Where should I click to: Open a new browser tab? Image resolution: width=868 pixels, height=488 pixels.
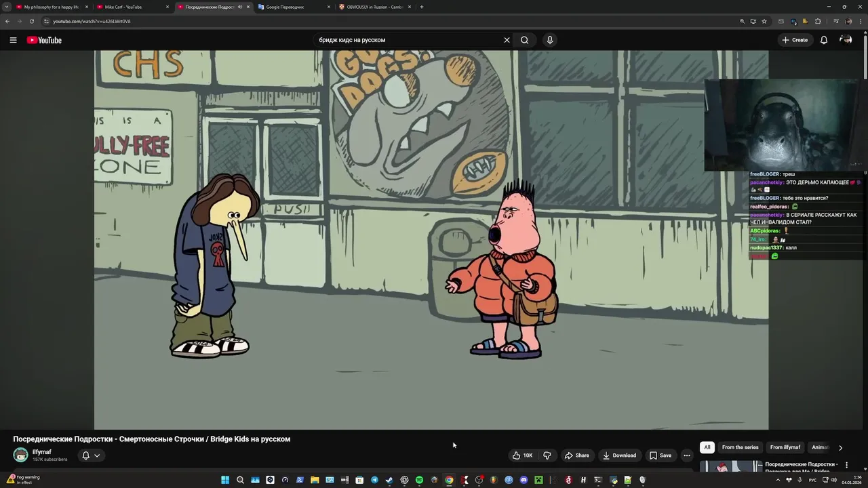(422, 7)
